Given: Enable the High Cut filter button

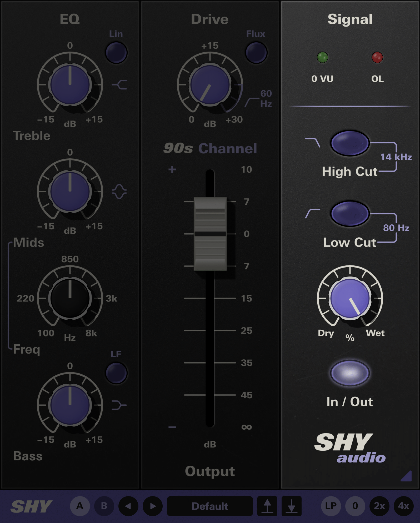Looking at the screenshot, I should pyautogui.click(x=350, y=143).
